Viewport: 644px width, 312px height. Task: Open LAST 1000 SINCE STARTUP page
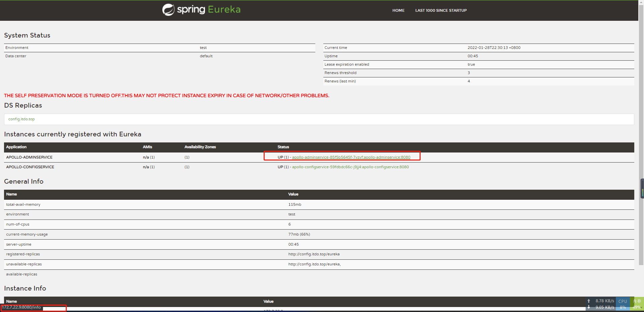click(x=441, y=10)
